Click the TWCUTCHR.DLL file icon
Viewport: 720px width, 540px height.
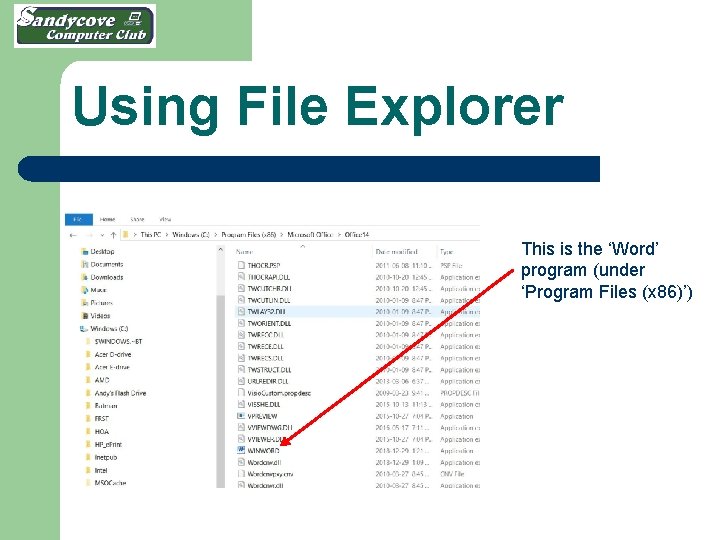(x=241, y=288)
